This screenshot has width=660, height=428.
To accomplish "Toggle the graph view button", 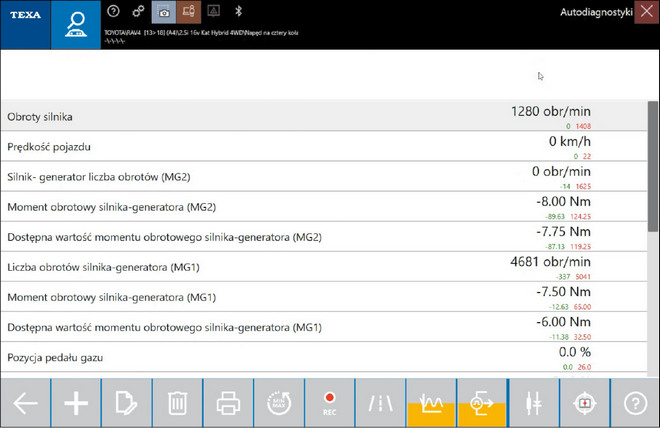I will click(x=431, y=403).
